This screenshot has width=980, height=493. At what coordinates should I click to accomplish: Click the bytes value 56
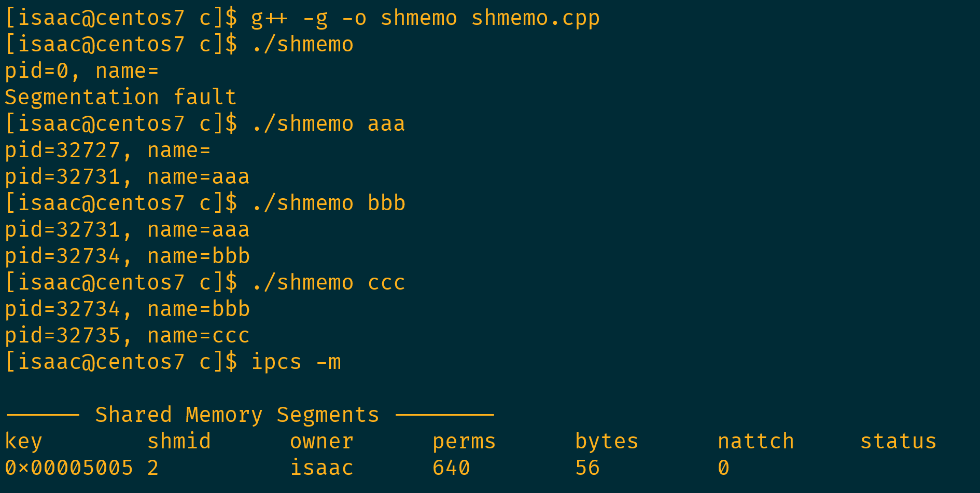(587, 468)
